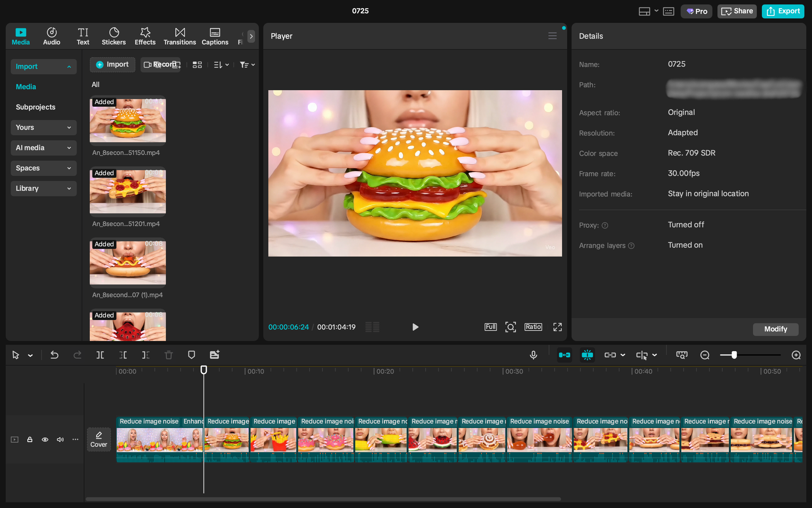Toggle linkage option

[610, 355]
